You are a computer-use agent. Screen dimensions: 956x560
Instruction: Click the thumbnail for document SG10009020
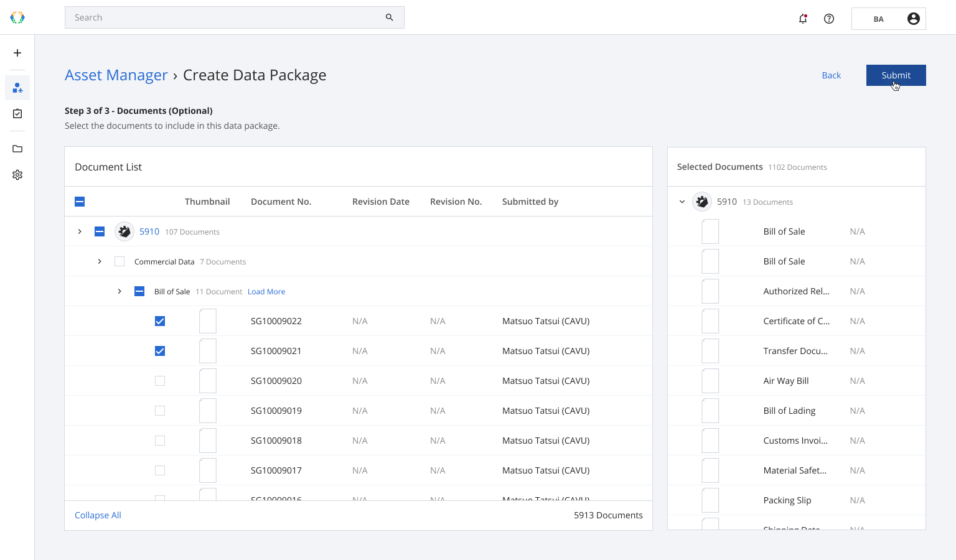click(x=208, y=381)
